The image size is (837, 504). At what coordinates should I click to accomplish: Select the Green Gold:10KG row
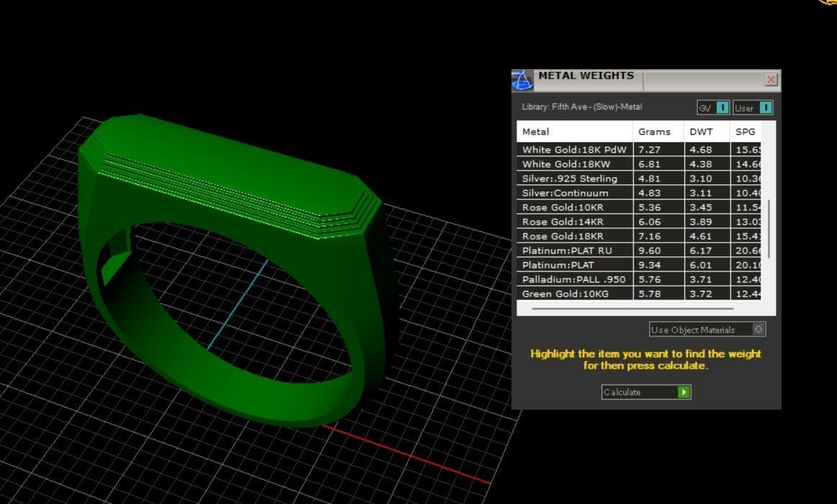click(x=638, y=293)
